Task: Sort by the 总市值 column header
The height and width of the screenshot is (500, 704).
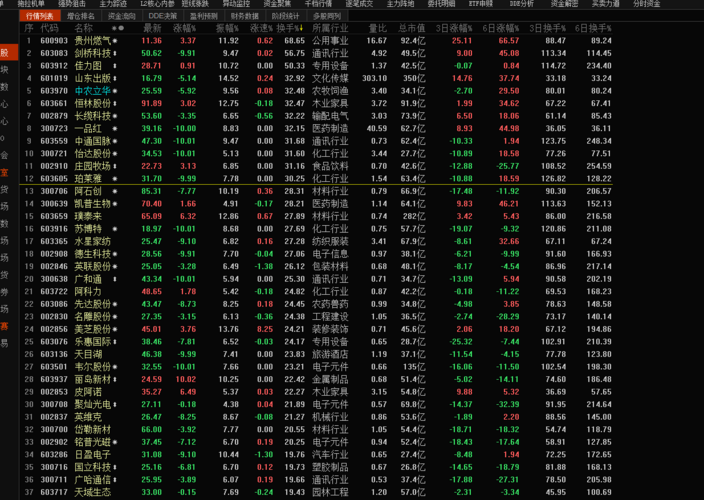Action: [412, 28]
